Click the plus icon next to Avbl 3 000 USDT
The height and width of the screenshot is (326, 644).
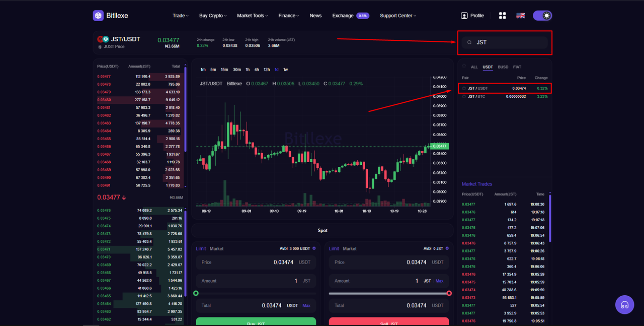point(314,248)
